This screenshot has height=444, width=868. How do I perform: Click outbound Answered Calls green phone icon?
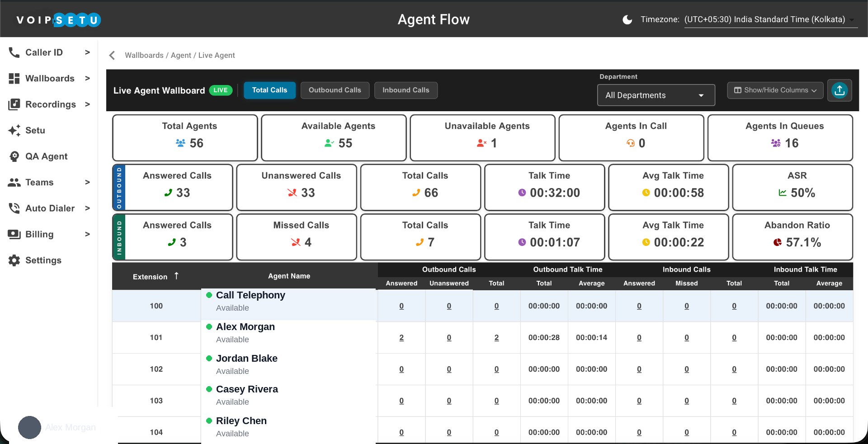click(x=168, y=193)
